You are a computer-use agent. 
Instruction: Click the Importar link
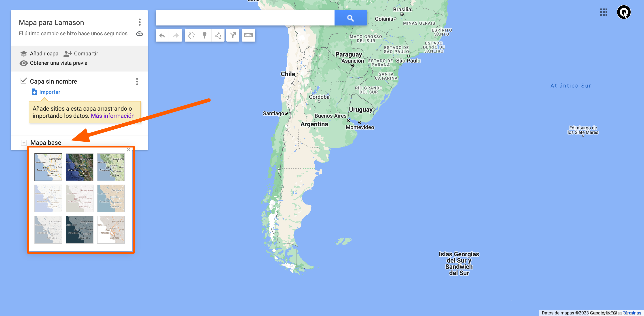pyautogui.click(x=49, y=92)
